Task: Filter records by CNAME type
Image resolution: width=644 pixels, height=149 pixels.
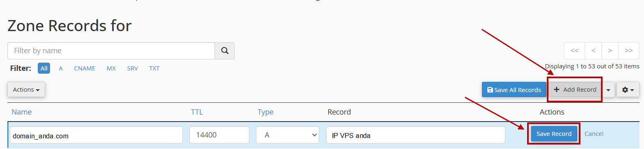Action: (84, 68)
